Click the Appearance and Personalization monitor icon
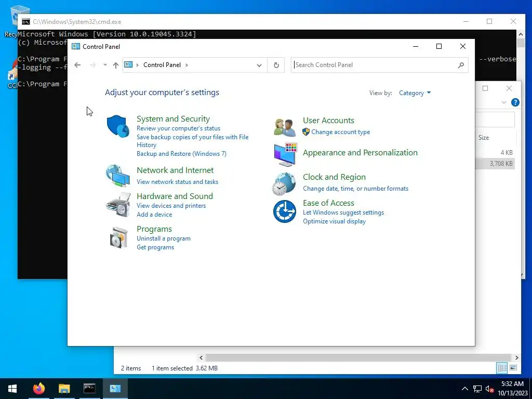Image resolution: width=532 pixels, height=399 pixels. 285,155
